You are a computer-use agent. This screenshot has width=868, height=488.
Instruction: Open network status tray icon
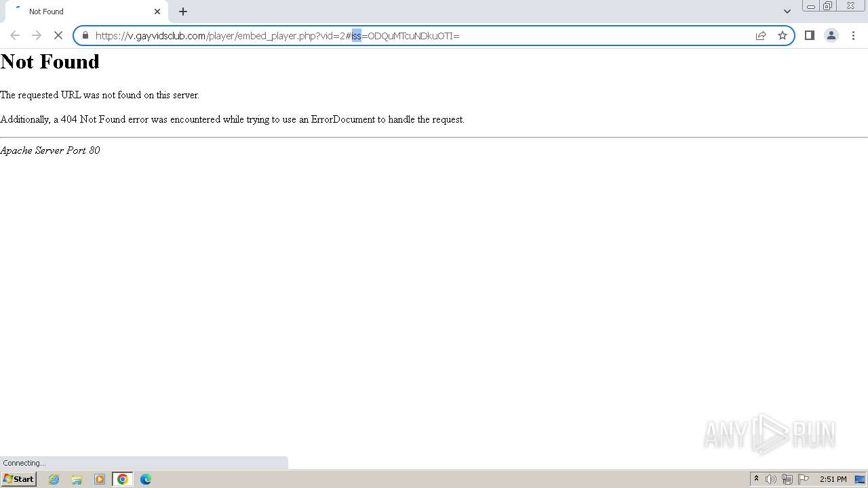click(787, 479)
